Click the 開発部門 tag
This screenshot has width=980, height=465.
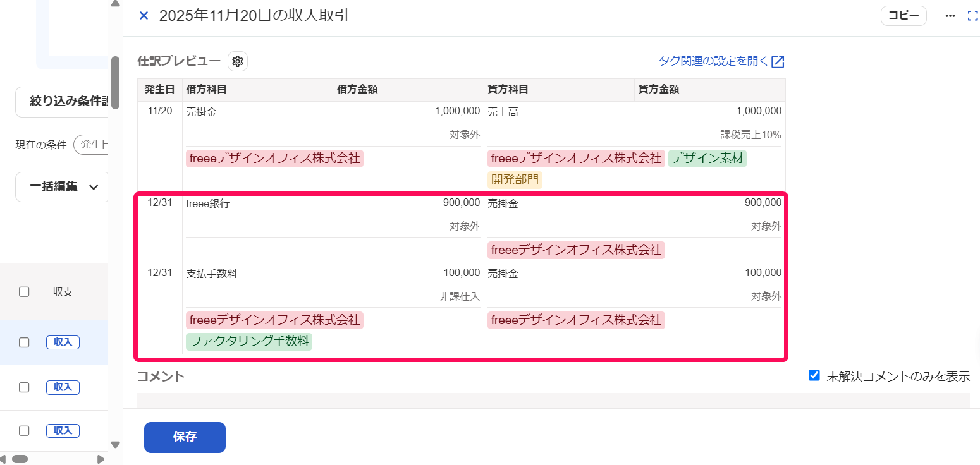point(515,180)
